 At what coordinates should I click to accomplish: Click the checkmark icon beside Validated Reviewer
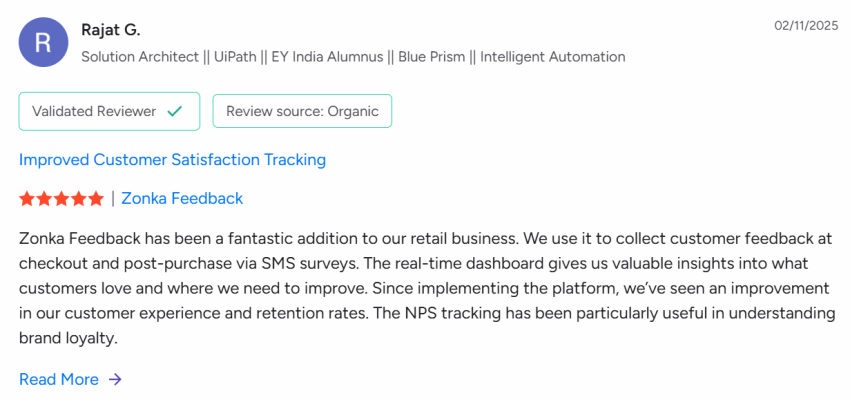click(175, 111)
